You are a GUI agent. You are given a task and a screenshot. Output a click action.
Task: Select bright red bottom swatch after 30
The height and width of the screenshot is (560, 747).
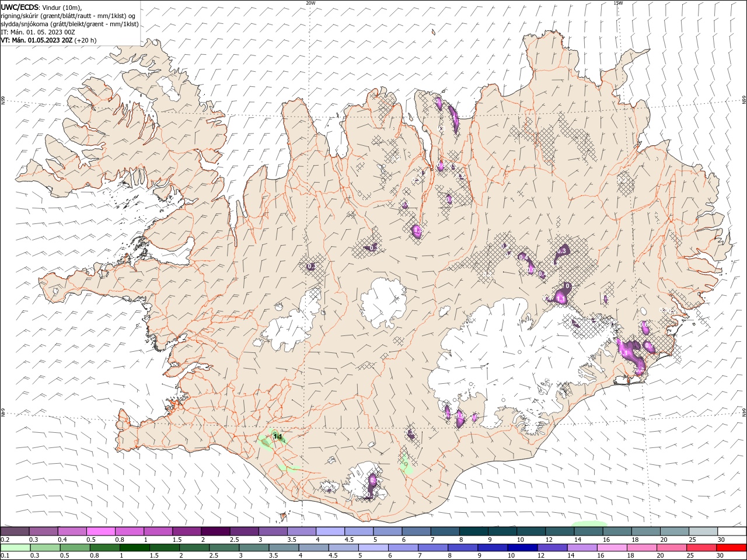pos(731,548)
